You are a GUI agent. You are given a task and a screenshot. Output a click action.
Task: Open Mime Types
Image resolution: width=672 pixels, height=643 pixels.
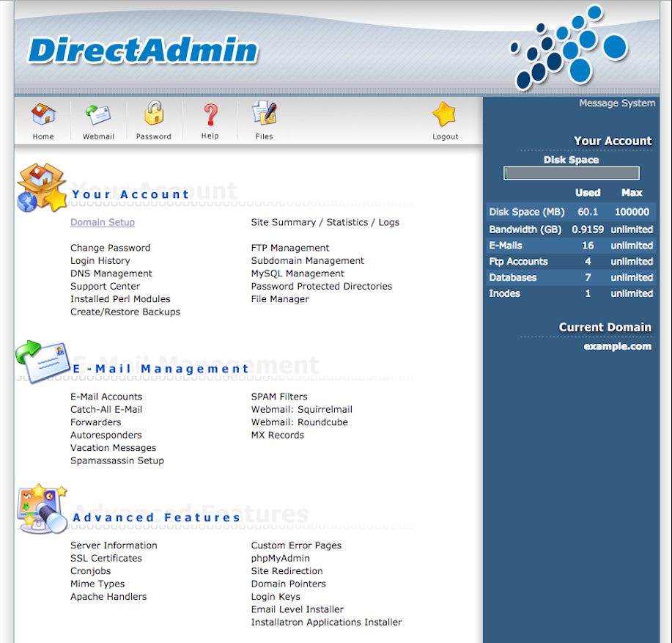click(97, 584)
